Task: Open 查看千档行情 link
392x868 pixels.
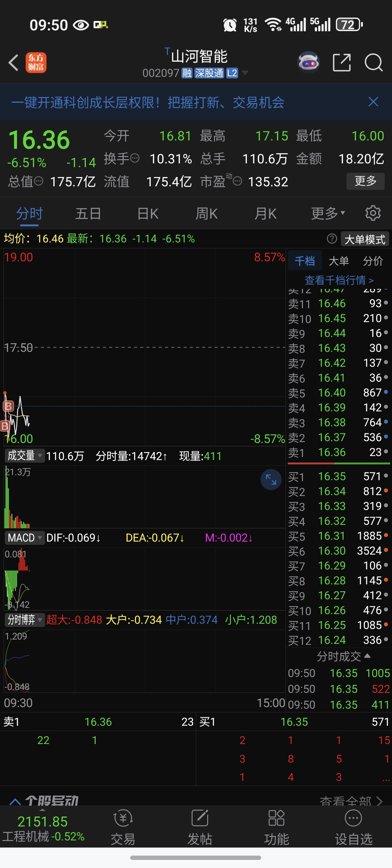Action: (x=339, y=280)
